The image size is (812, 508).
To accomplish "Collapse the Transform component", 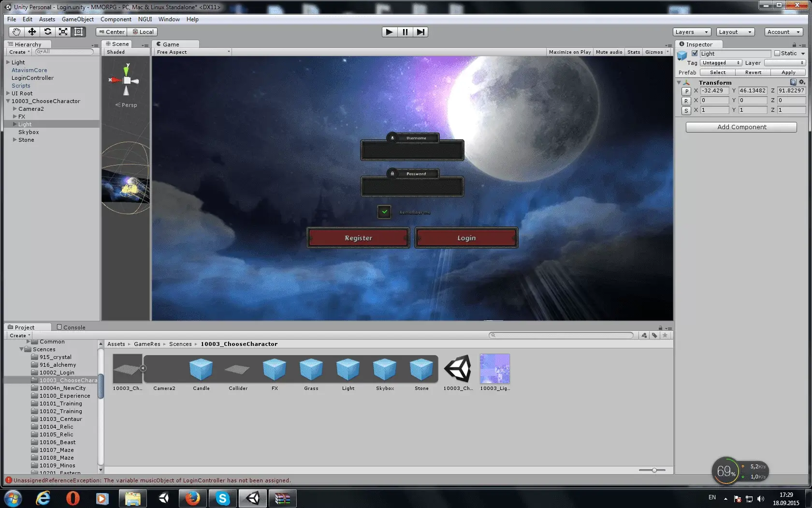I will [x=679, y=83].
